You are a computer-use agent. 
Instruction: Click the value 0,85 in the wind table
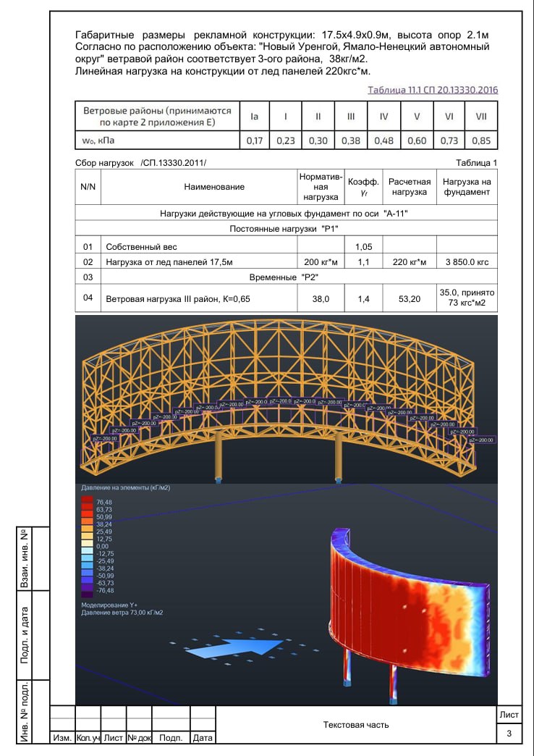pos(481,140)
